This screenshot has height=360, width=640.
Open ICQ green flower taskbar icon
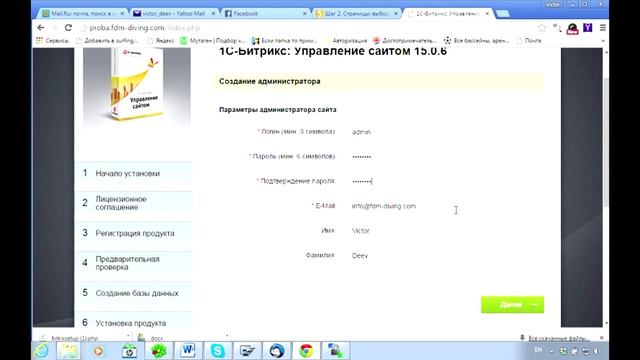coord(159,351)
